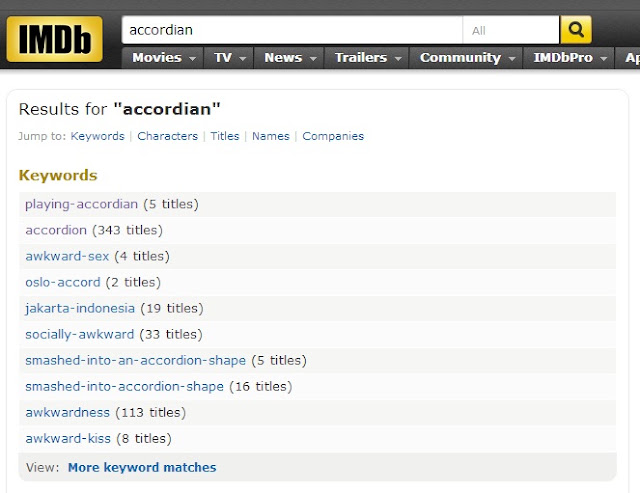
Task: Open the smashed-into-an-accordion-shape keyword
Action: [x=136, y=360]
